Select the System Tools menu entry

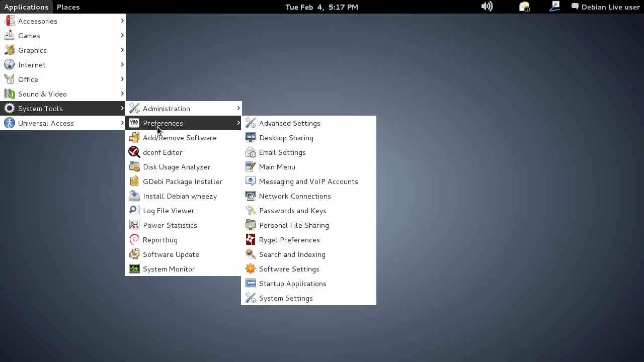62,109
